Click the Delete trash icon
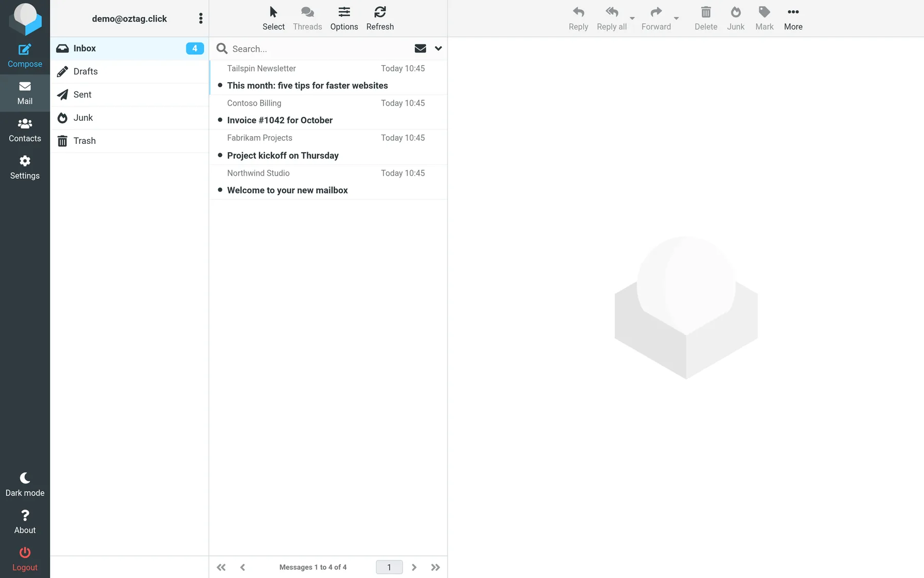Screen dimensions: 924x578 coord(706,18)
